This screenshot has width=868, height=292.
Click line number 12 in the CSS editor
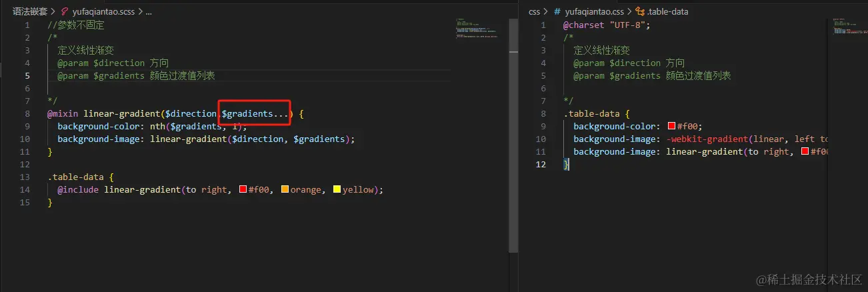tap(541, 164)
